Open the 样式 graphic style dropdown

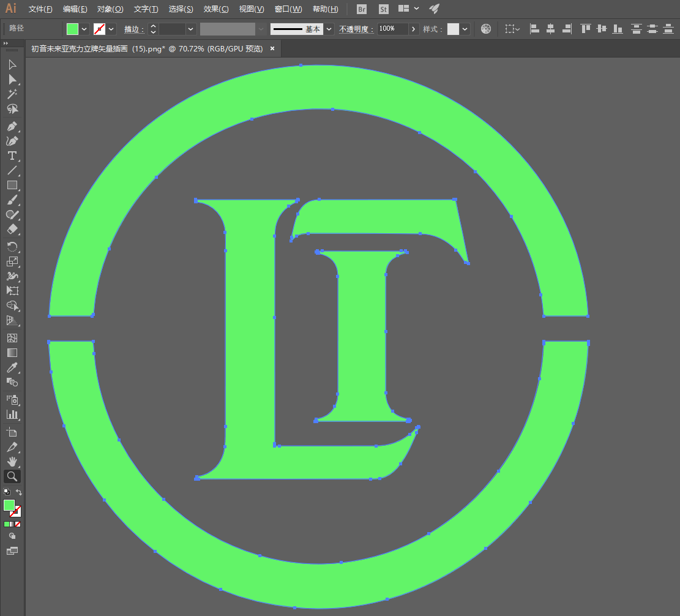[x=465, y=29]
